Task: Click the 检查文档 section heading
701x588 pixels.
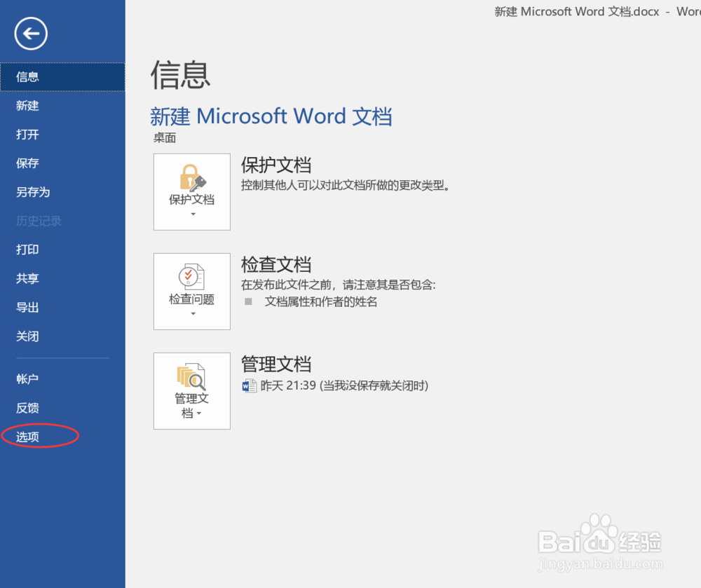Action: 275,264
